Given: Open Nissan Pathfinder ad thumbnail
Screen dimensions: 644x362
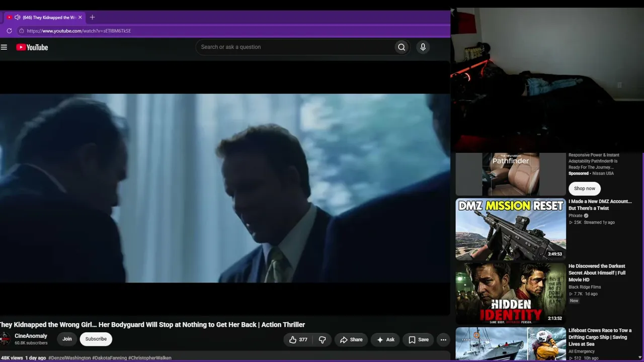Looking at the screenshot, I should point(511,174).
